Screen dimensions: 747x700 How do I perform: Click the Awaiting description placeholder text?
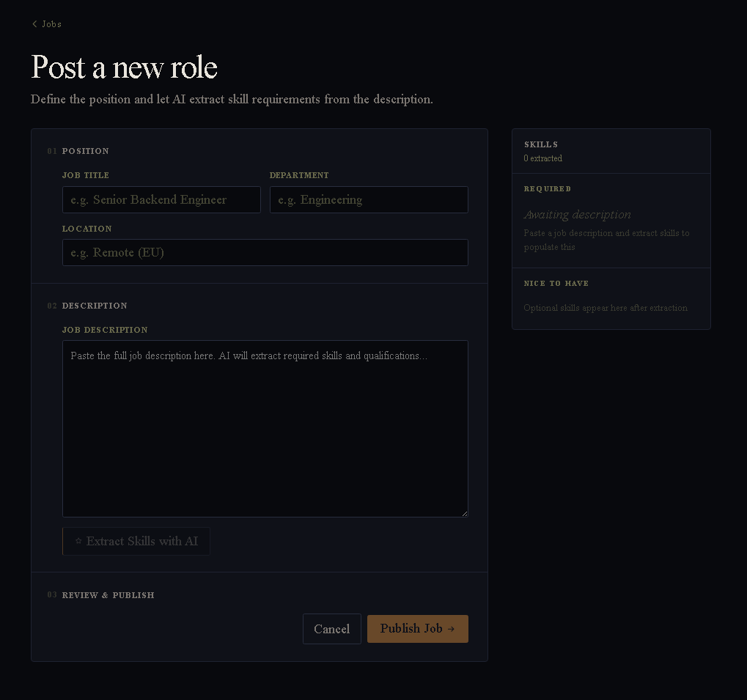pyautogui.click(x=577, y=214)
